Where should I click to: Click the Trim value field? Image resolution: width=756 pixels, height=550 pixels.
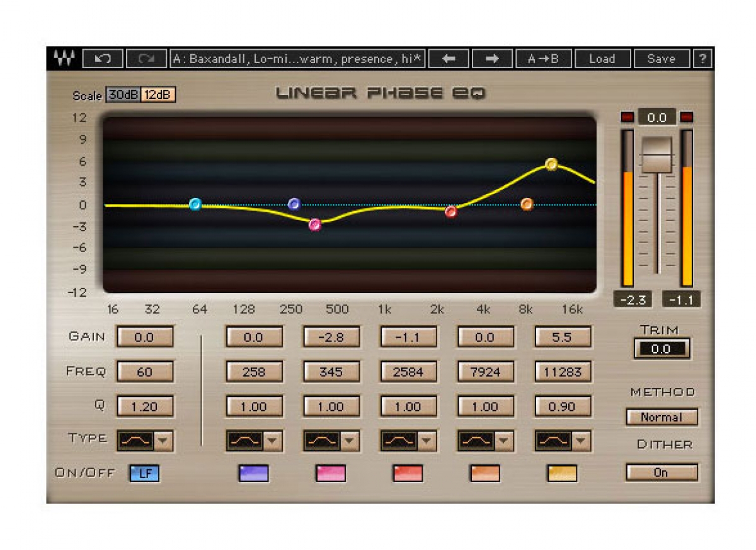click(661, 349)
